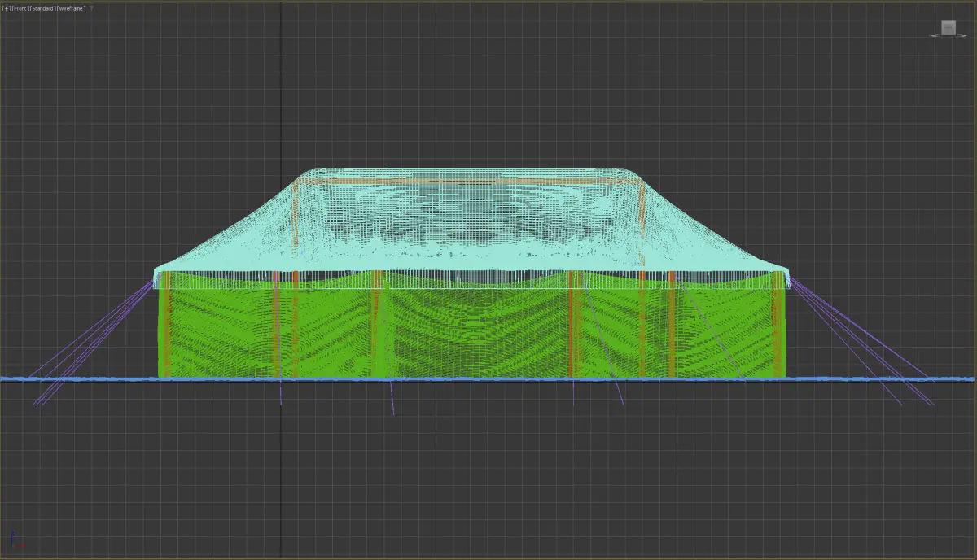977x560 pixels.
Task: Click the viewport filter funnel icon
Action: [x=91, y=8]
